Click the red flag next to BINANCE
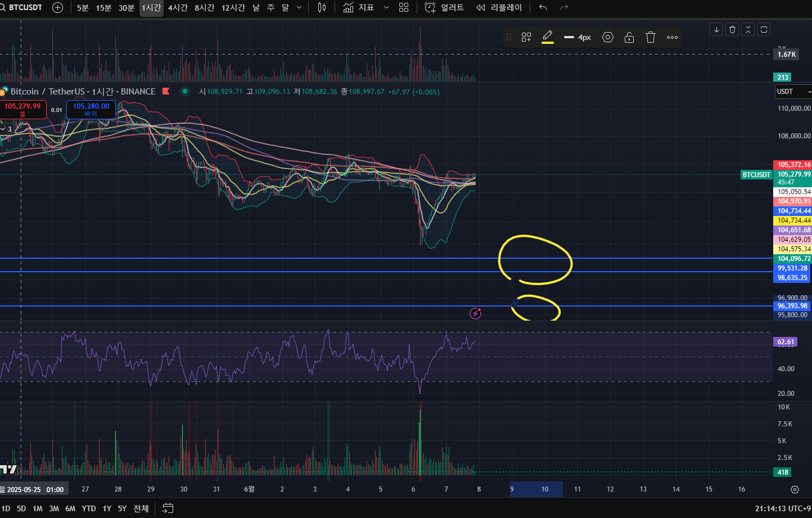This screenshot has height=518, width=812. tap(166, 91)
